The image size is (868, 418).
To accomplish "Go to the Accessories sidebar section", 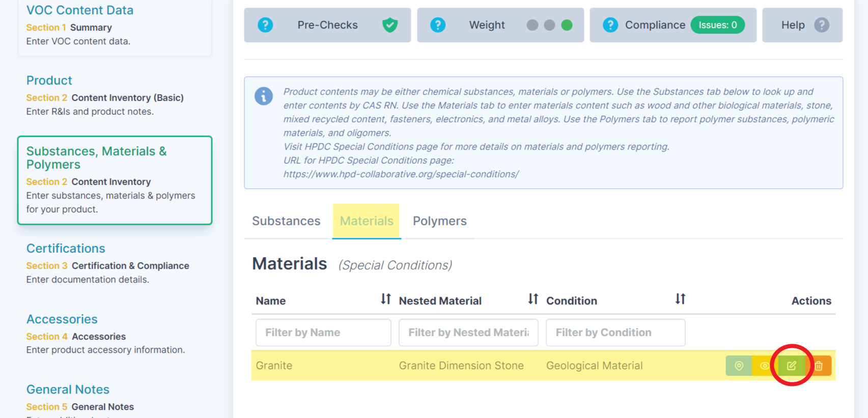I will coord(62,319).
